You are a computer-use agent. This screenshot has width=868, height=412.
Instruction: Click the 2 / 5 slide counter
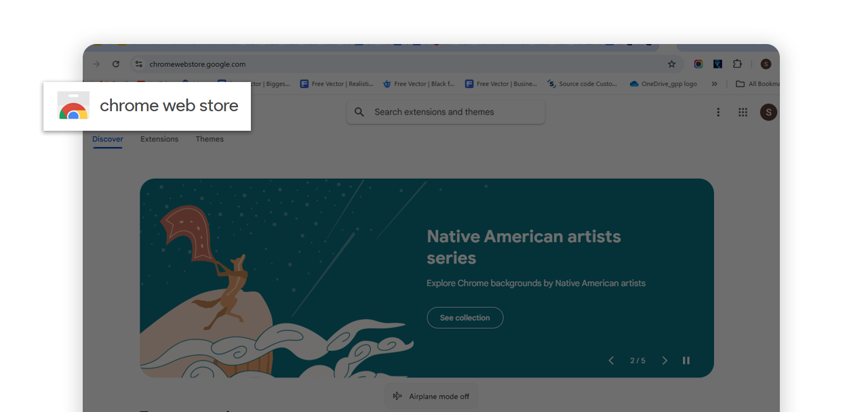(637, 360)
